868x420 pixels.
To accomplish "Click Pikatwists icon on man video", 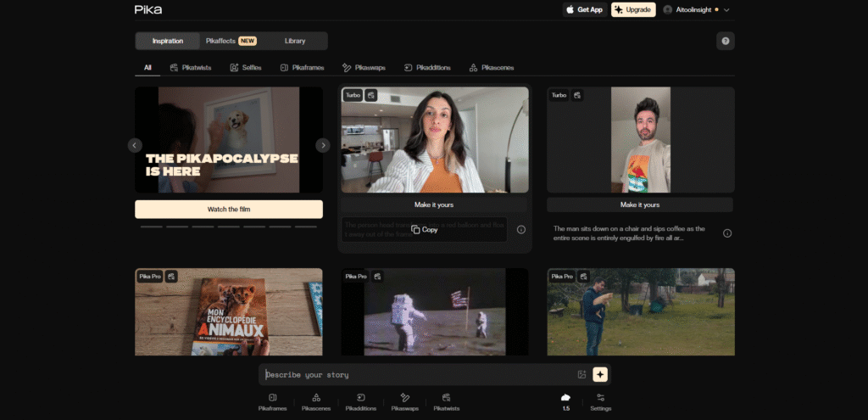I will (x=576, y=95).
